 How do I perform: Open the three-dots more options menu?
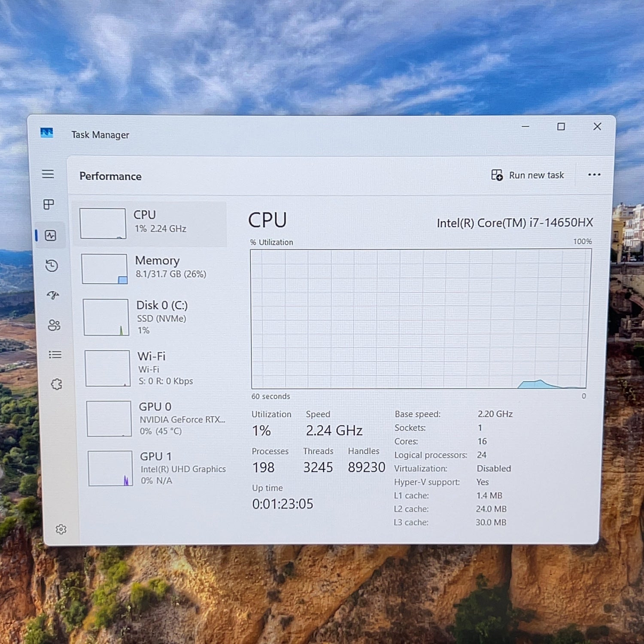coord(594,175)
